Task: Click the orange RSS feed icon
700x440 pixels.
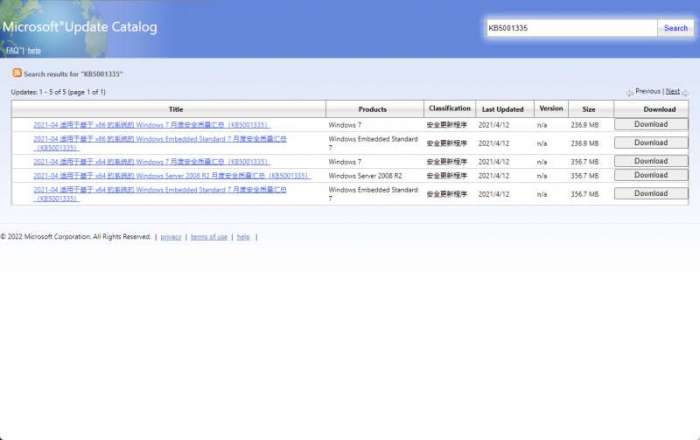Action: point(17,73)
